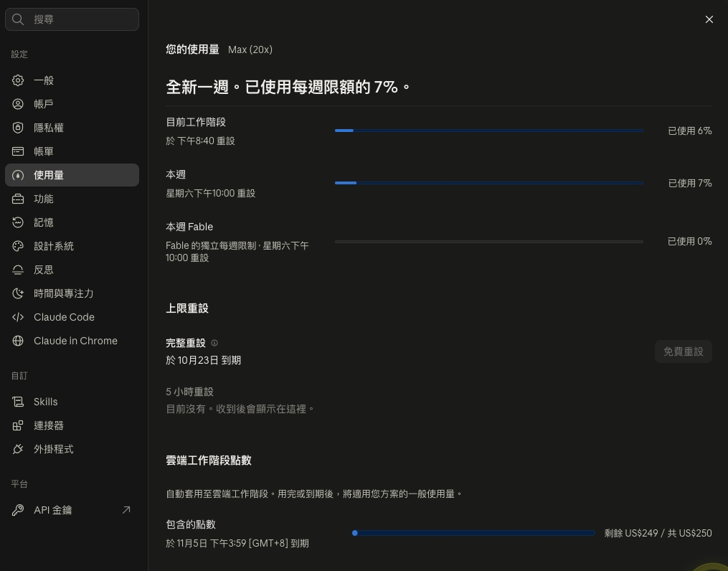Click the 5 小時重設 label
Screen dimensions: 728x571
click(189, 392)
